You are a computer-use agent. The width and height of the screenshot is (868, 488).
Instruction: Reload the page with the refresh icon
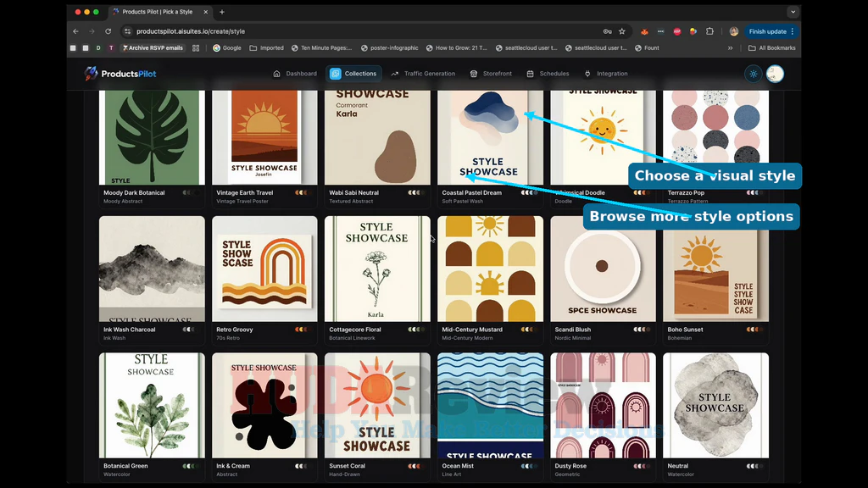tap(108, 31)
